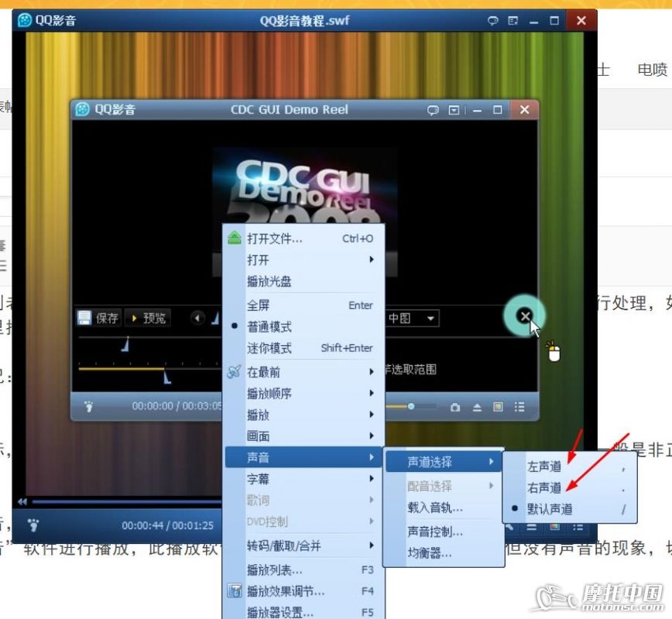Choose 播放光盘 from the context menu
This screenshot has height=619, width=672.
[303, 282]
